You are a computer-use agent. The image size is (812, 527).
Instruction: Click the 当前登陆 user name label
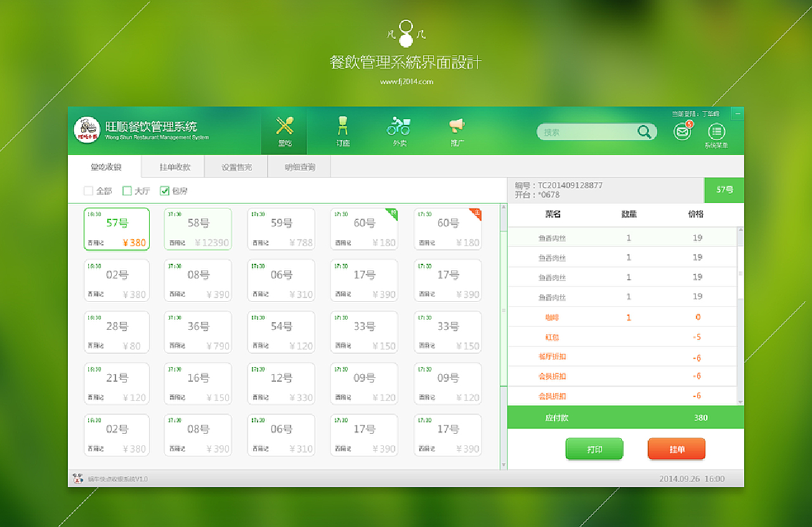[696, 114]
